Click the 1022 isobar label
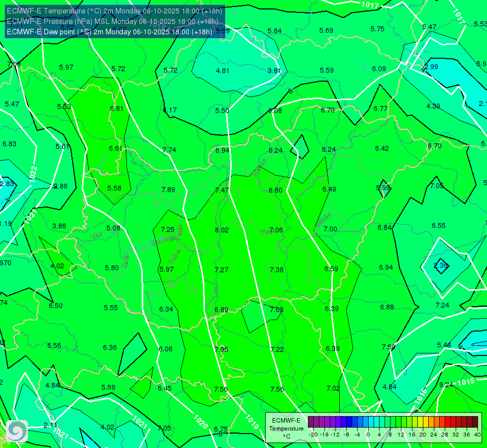 (x=33, y=175)
